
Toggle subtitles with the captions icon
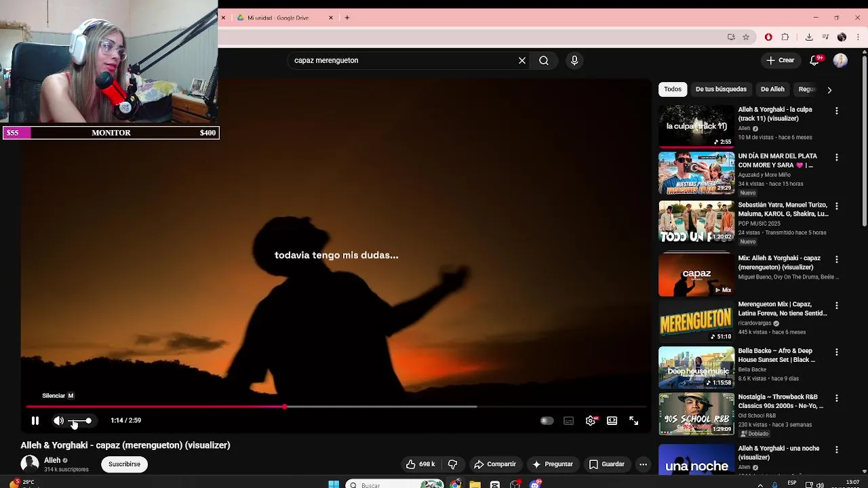[568, 421]
